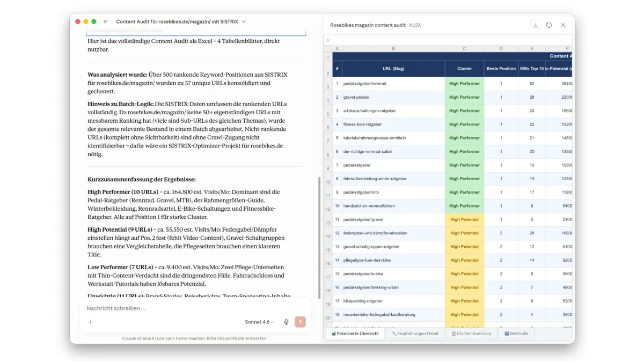Select cell federgabel-und-dämpfer-einstellen
The height and width of the screenshot is (362, 644).
pos(393,233)
